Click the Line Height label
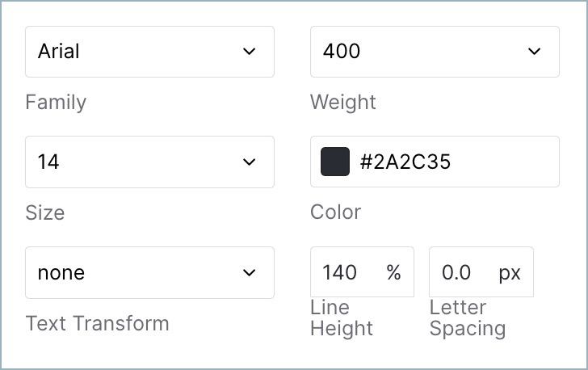The height and width of the screenshot is (370, 588). (x=341, y=318)
